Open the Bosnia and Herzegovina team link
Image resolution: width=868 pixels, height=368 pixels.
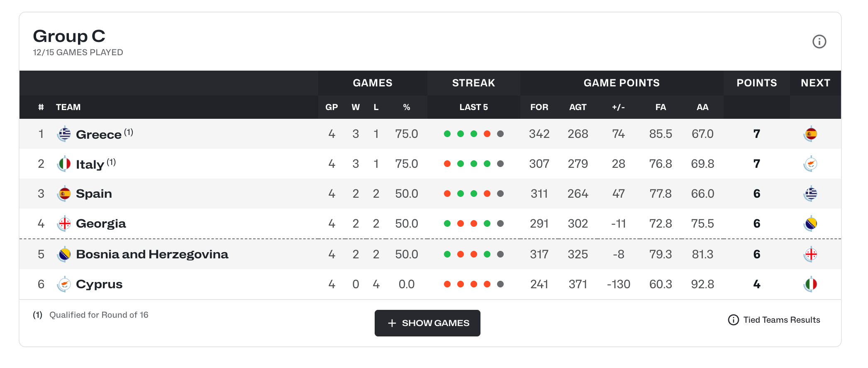pos(152,254)
